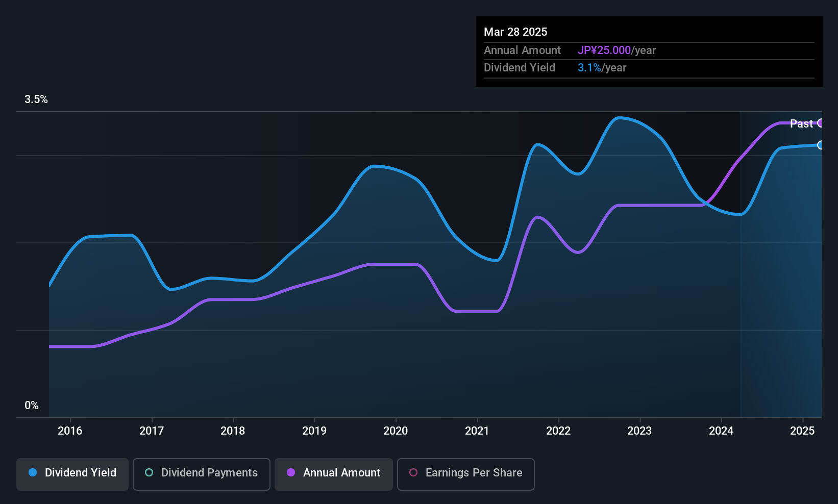Click the purple endpoint marker on the chart
The image size is (838, 504).
pos(821,123)
